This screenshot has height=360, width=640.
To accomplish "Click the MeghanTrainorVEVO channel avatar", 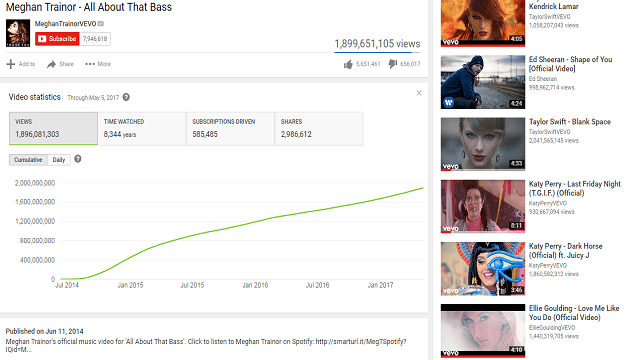I will tap(18, 33).
